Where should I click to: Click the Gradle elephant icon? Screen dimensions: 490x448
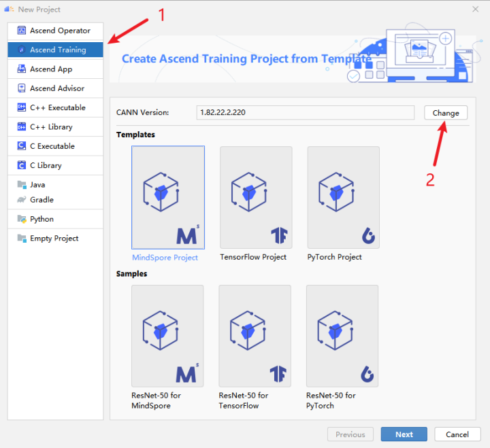(22, 199)
